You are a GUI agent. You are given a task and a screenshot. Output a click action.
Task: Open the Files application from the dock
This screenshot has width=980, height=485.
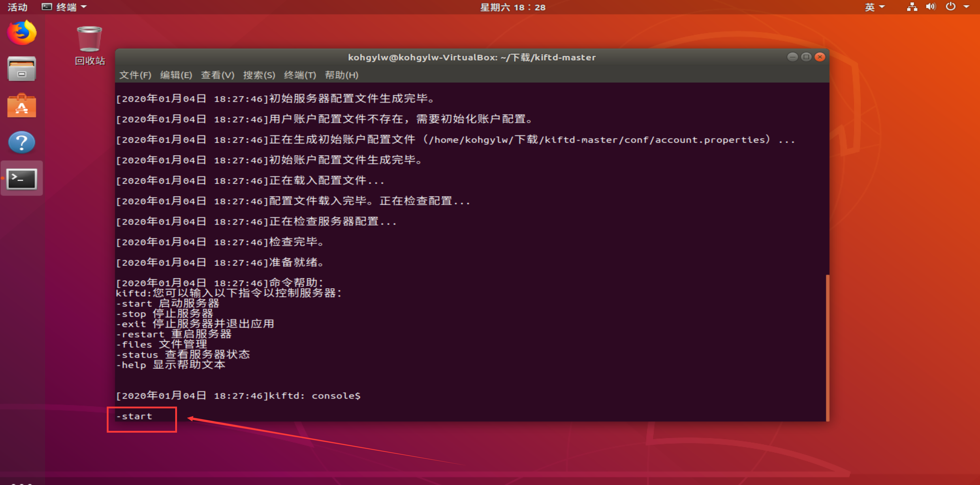[22, 68]
